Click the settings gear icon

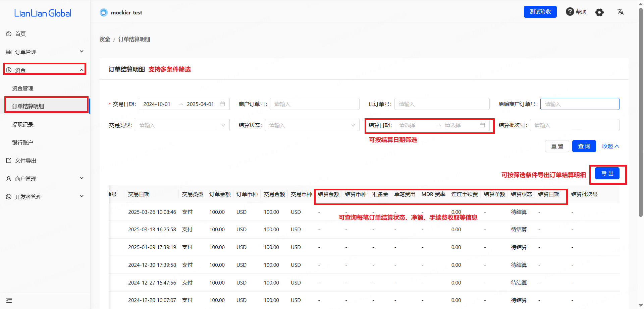click(599, 12)
